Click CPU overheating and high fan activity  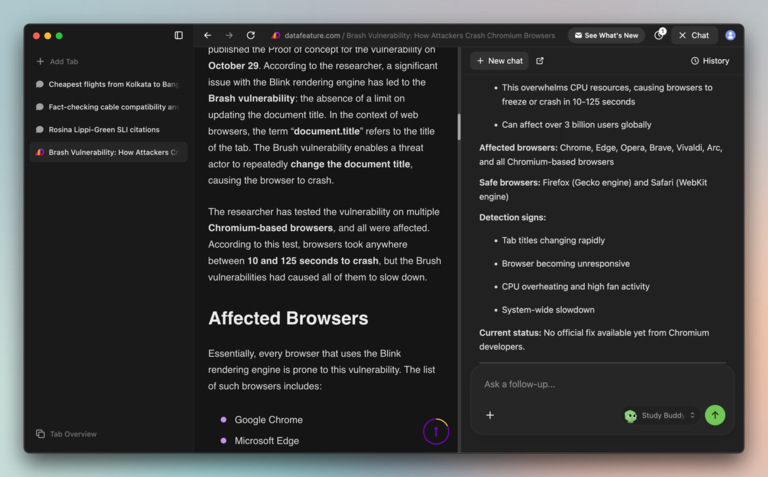tap(576, 286)
